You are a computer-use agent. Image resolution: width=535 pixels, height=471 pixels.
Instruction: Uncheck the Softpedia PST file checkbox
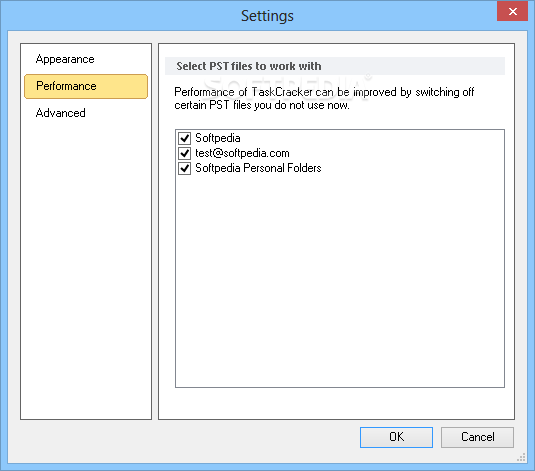pos(185,138)
